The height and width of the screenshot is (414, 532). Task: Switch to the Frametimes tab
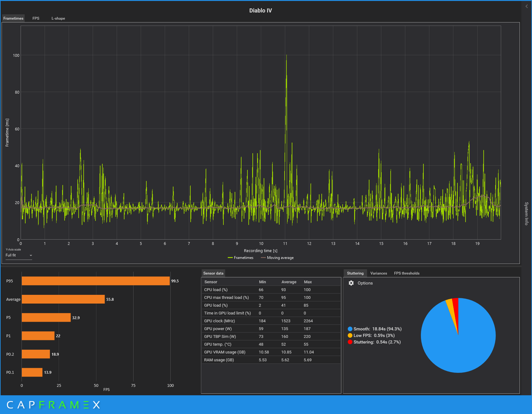13,18
